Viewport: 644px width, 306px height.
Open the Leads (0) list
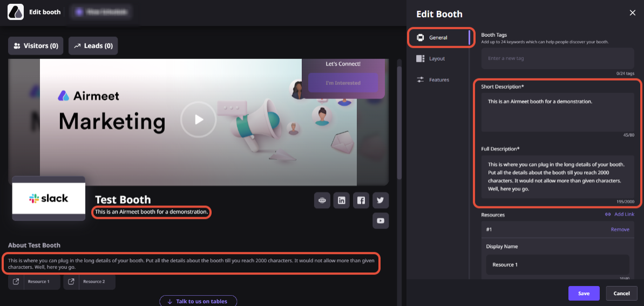(x=93, y=45)
